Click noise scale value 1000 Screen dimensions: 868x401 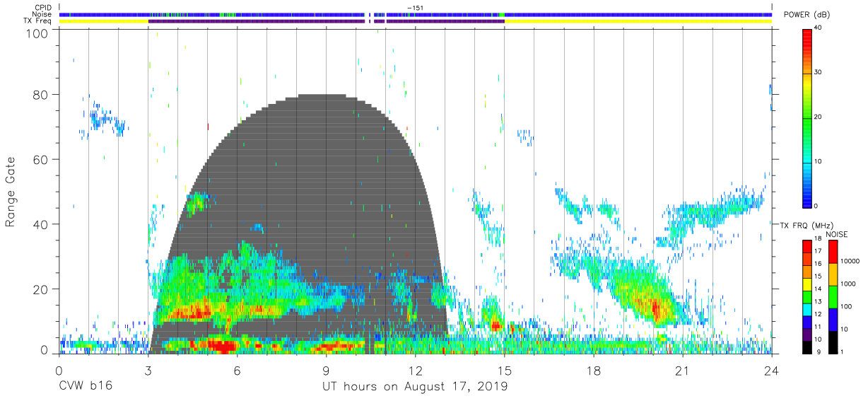(850, 284)
